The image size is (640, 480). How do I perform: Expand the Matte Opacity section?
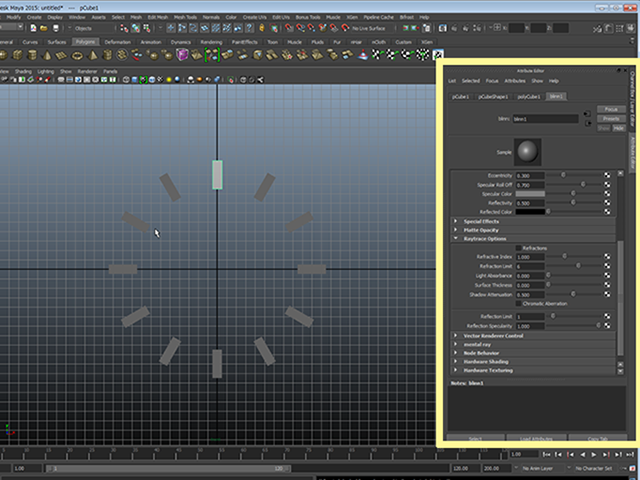click(533, 230)
